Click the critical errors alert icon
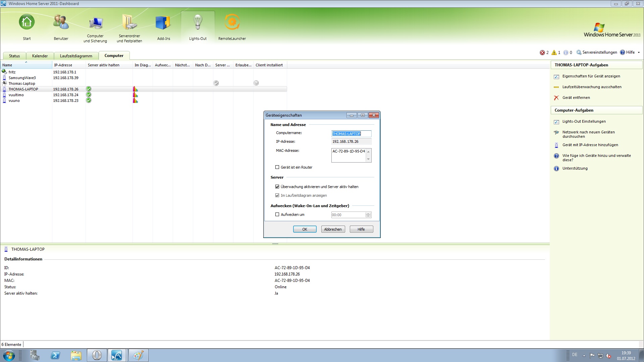The width and height of the screenshot is (644, 362). coord(542,53)
